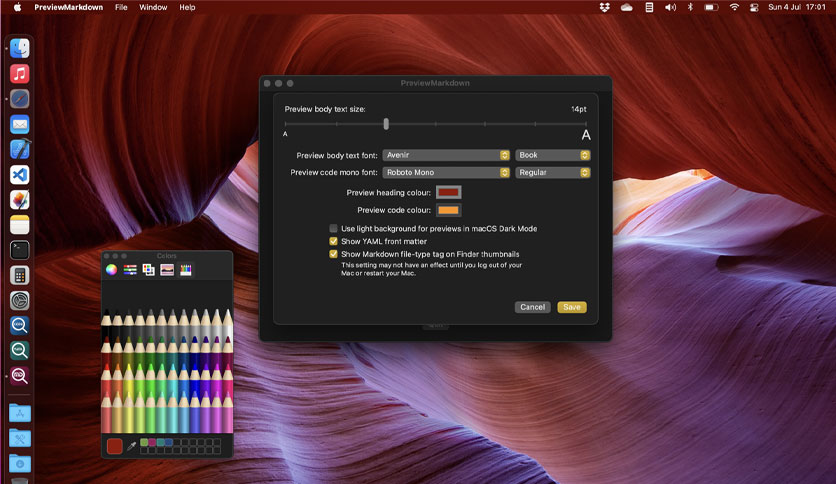This screenshot has width=836, height=484.
Task: Open Wi-Fi menu in the menu bar
Action: pyautogui.click(x=734, y=7)
